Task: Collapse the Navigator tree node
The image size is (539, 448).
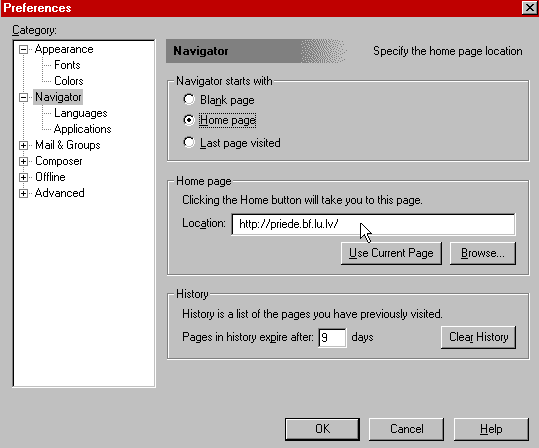Action: click(23, 97)
